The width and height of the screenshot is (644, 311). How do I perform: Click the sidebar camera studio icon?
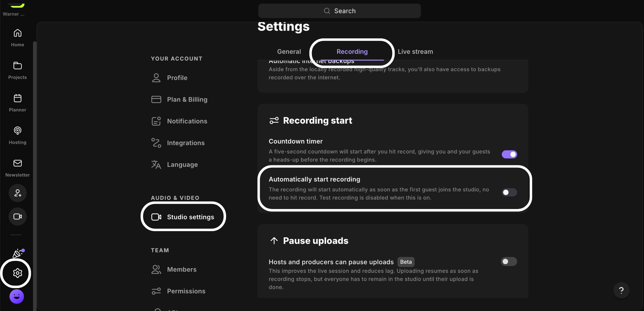(x=18, y=217)
